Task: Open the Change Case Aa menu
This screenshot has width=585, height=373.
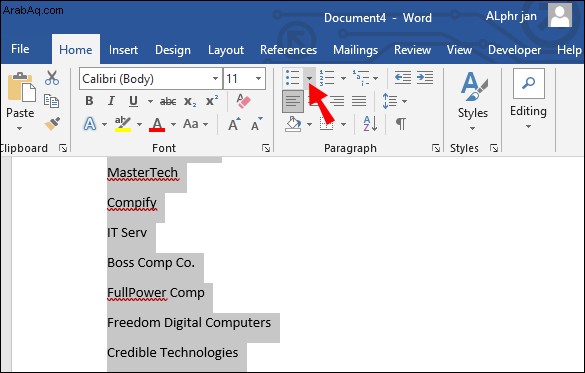Action: [195, 124]
